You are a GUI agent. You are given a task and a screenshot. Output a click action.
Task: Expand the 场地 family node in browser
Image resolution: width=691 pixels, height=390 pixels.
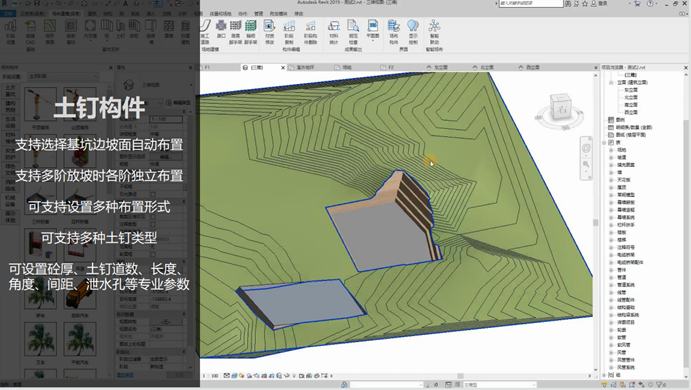[611, 150]
